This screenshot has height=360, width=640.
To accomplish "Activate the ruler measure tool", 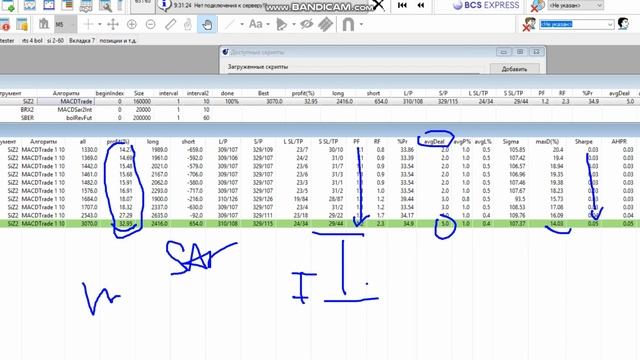I will click(x=170, y=24).
